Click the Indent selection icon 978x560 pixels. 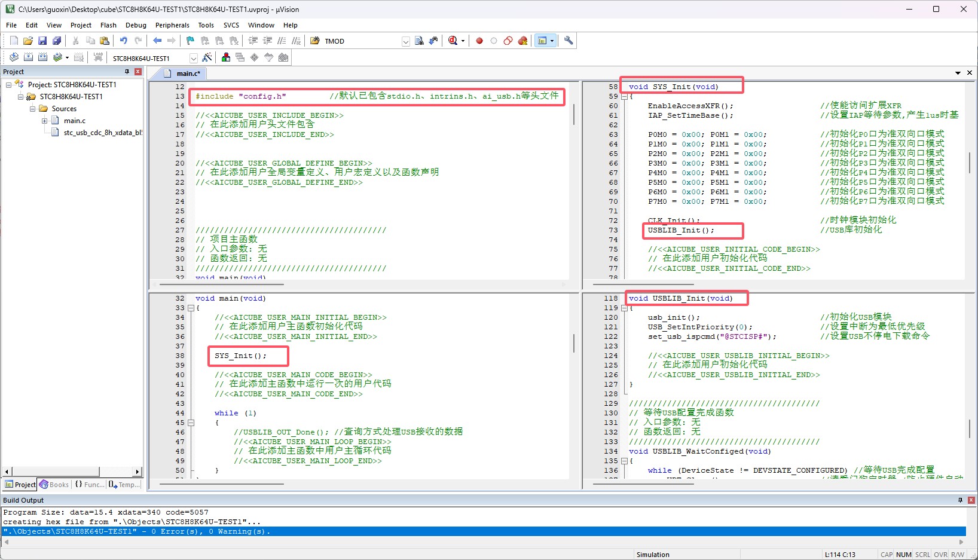(x=253, y=41)
